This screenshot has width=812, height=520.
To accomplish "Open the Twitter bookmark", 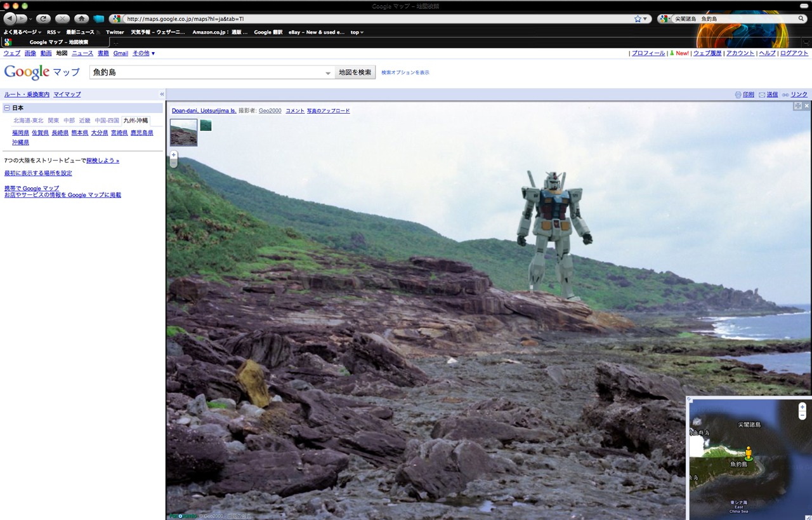I will coord(115,32).
